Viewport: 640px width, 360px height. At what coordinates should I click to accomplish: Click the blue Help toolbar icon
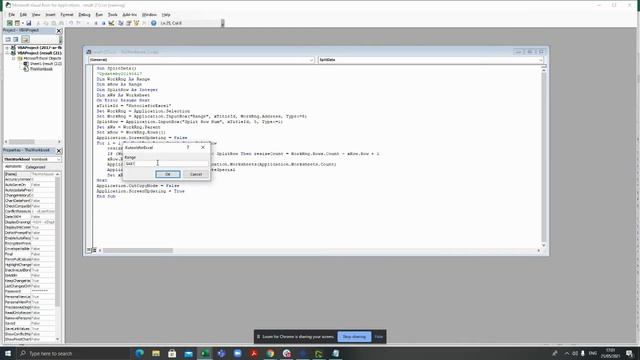point(153,23)
